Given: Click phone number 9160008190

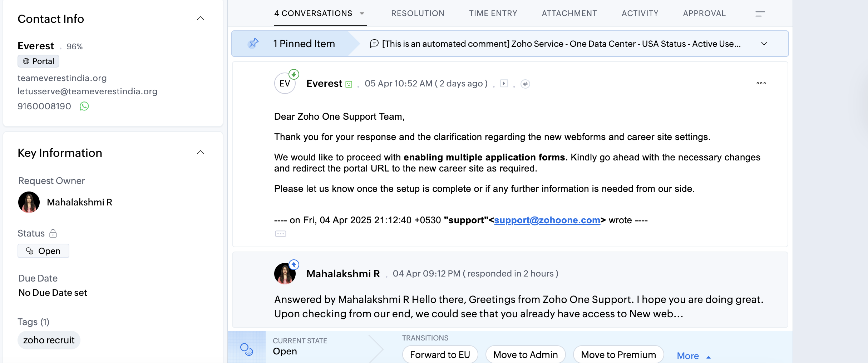Looking at the screenshot, I should (x=44, y=106).
